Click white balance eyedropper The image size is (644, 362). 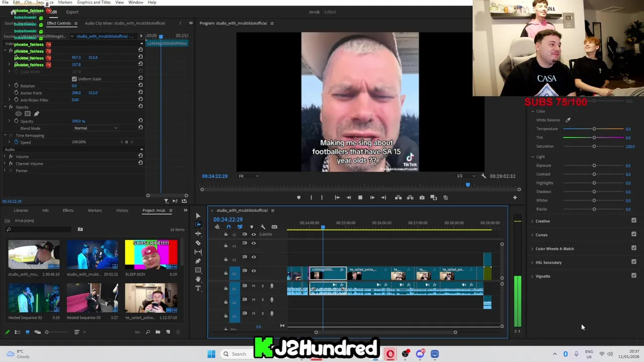[568, 120]
